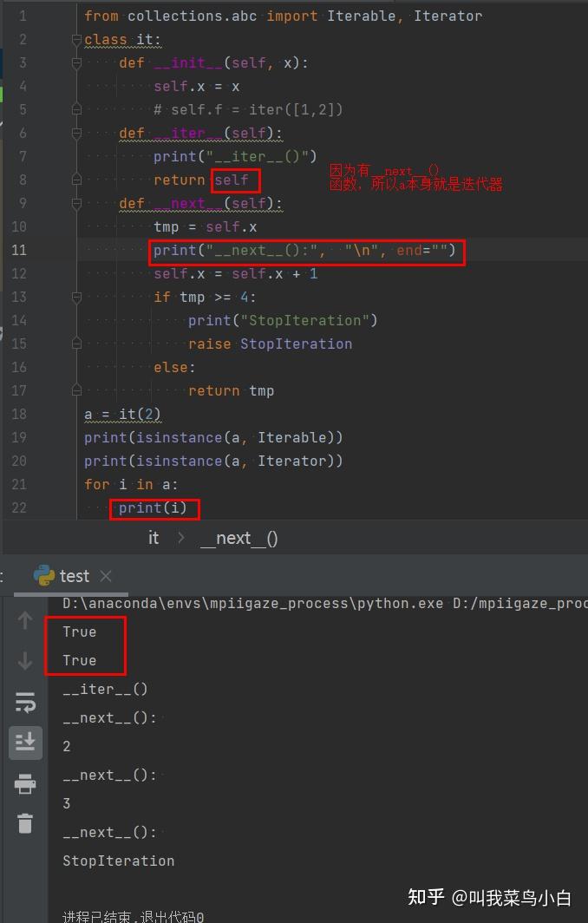Click 'raise StopIteration' code line
The width and height of the screenshot is (588, 923).
pos(271,344)
